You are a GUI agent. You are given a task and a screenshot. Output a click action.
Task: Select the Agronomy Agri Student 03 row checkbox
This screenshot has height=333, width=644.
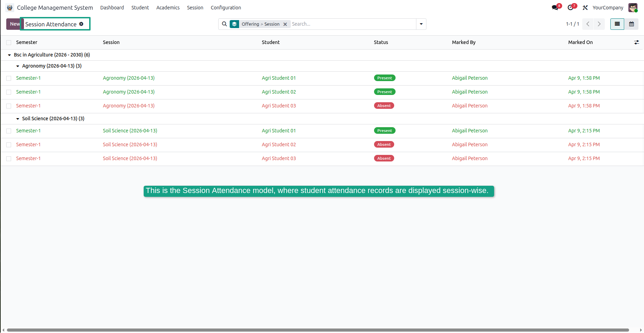pyautogui.click(x=9, y=106)
